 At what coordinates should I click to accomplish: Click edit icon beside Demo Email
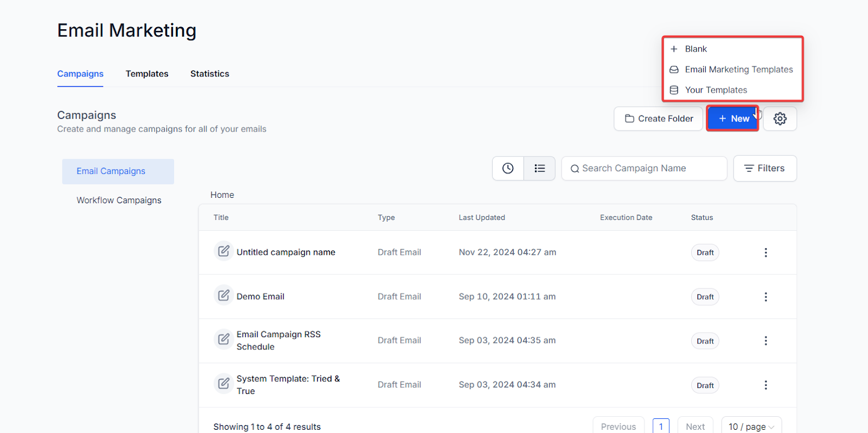coord(224,296)
